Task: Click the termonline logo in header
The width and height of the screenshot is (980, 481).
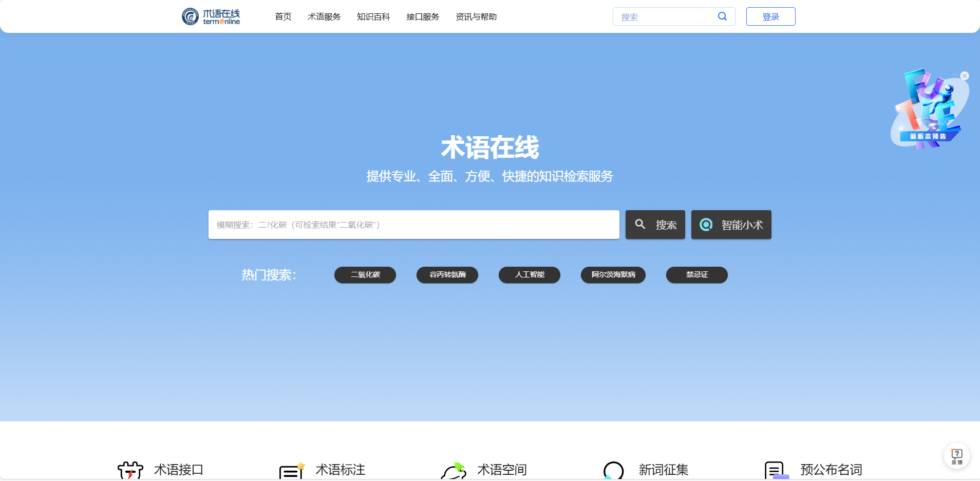Action: [211, 16]
